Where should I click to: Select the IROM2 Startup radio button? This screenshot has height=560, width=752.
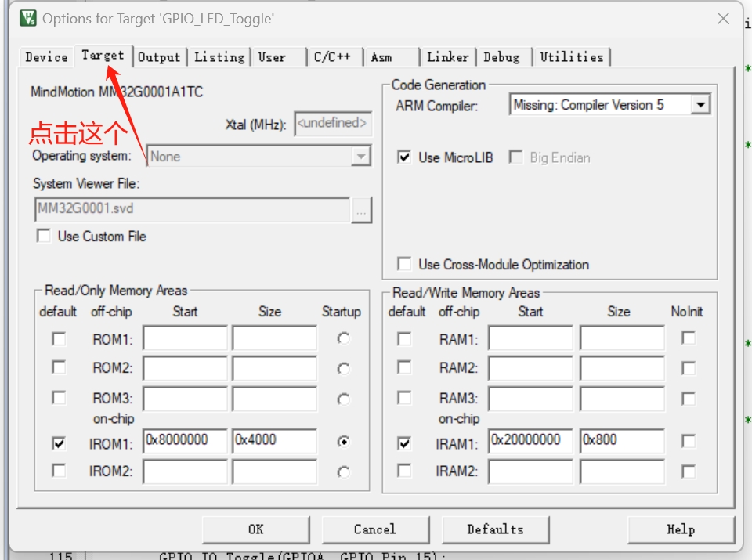click(x=343, y=471)
